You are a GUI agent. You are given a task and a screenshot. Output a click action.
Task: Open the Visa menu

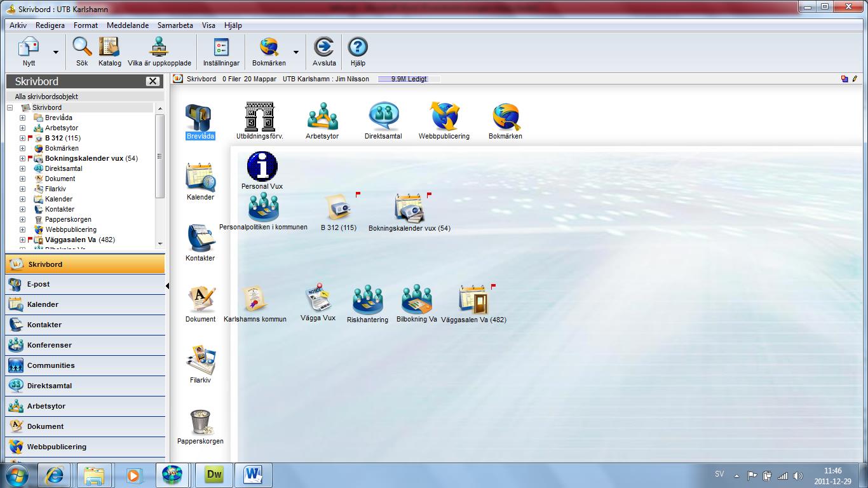tap(208, 25)
